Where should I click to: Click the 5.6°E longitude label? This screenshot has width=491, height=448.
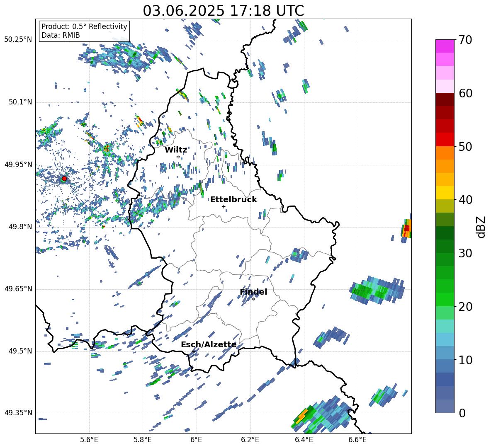(89, 440)
